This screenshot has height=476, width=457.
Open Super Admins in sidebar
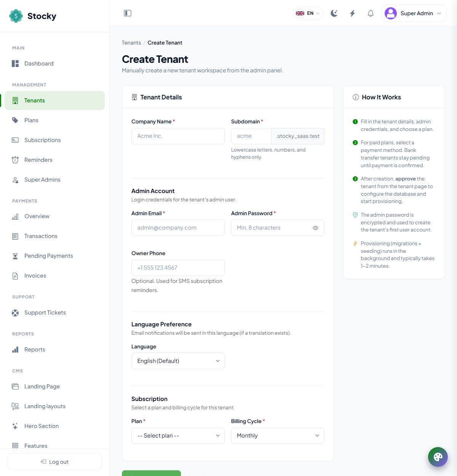[54, 180]
